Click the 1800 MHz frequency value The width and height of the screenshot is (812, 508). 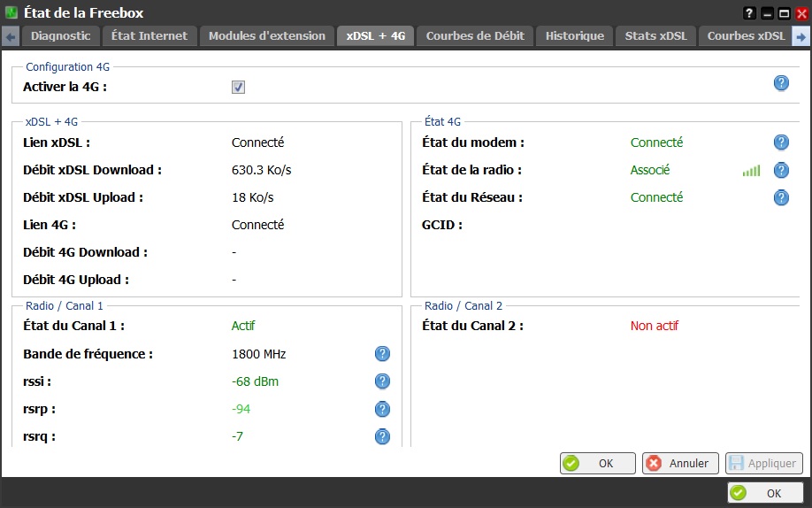point(259,354)
